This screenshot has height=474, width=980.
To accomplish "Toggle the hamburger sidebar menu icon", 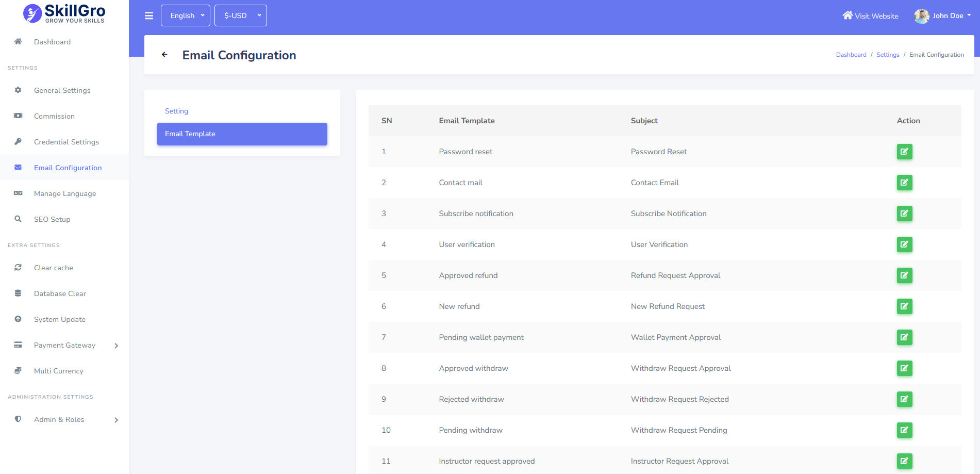I will 149,15.
